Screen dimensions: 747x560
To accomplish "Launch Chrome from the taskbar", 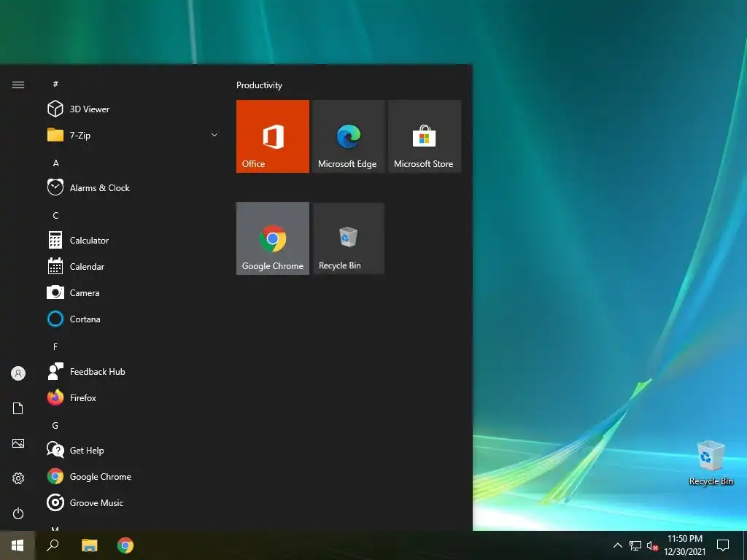I will click(x=125, y=545).
